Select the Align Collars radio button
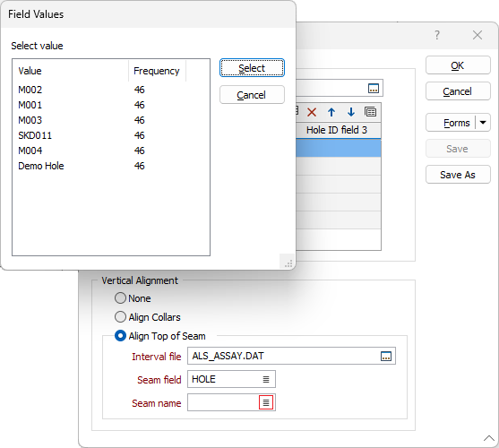 coord(120,317)
